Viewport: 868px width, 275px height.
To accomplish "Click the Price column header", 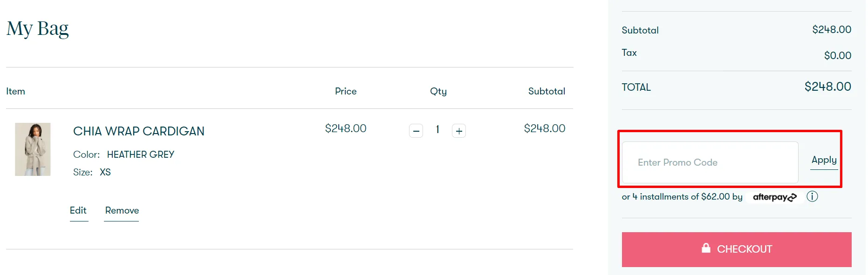I will [346, 91].
